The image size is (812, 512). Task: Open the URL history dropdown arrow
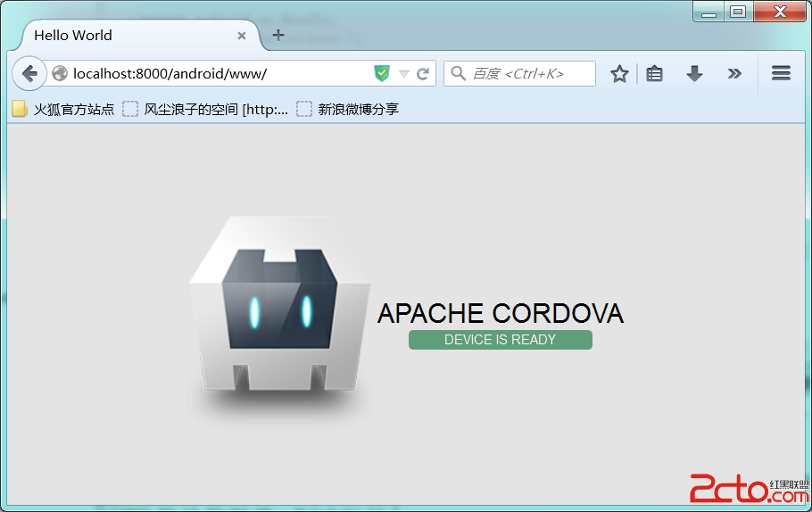[x=404, y=74]
